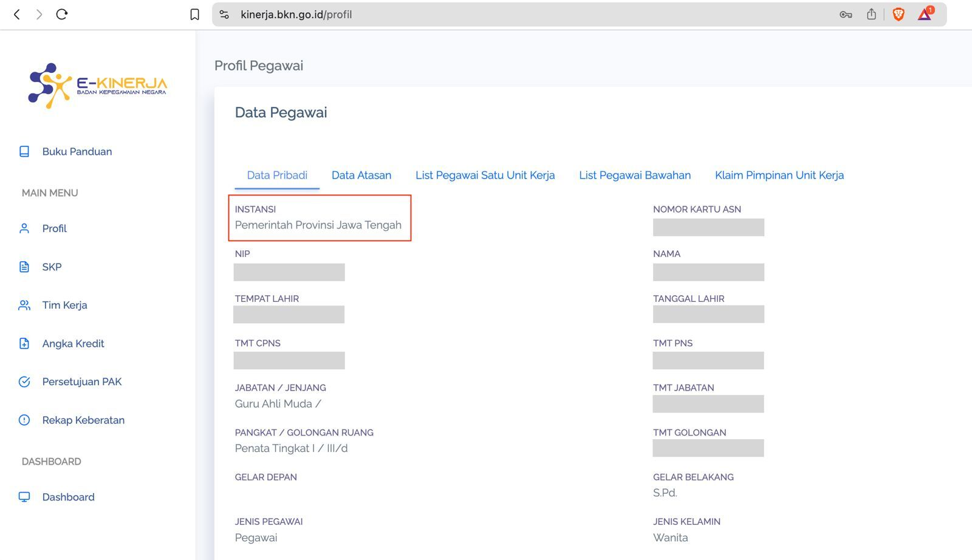Open the Dashboard sidebar link

(x=68, y=497)
